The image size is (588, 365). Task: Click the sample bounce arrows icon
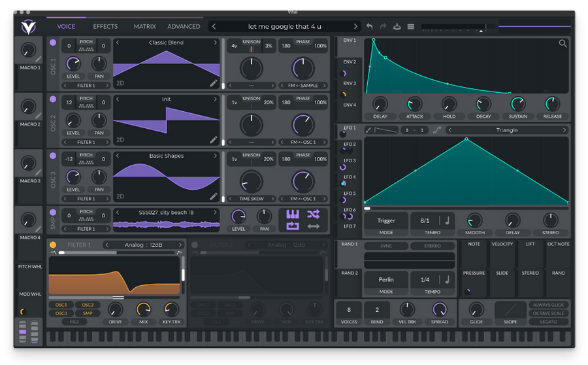click(x=314, y=226)
